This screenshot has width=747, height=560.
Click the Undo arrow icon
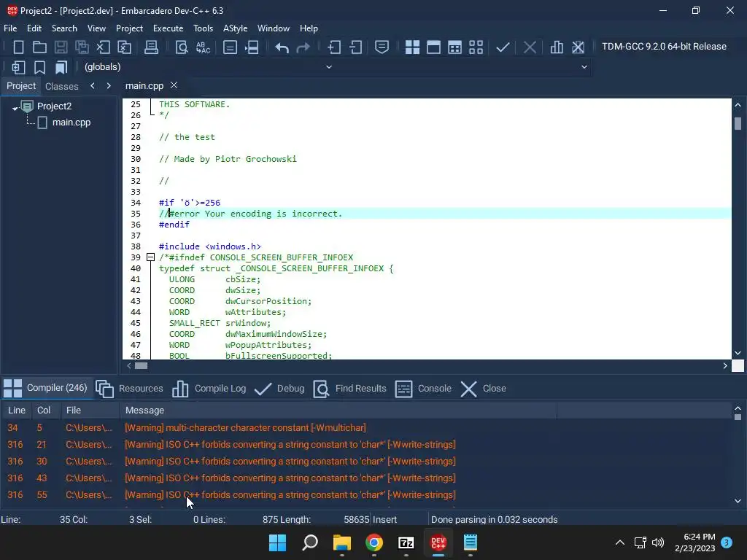point(282,47)
